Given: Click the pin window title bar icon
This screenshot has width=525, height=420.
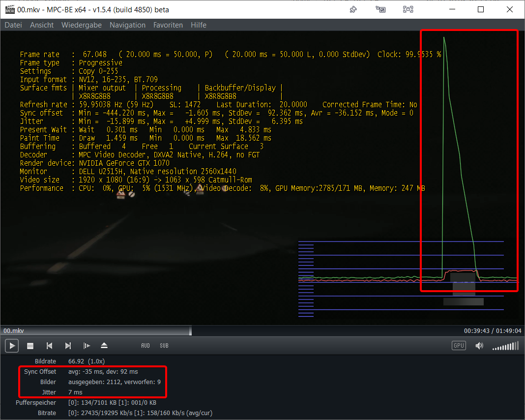Looking at the screenshot, I should [353, 9].
